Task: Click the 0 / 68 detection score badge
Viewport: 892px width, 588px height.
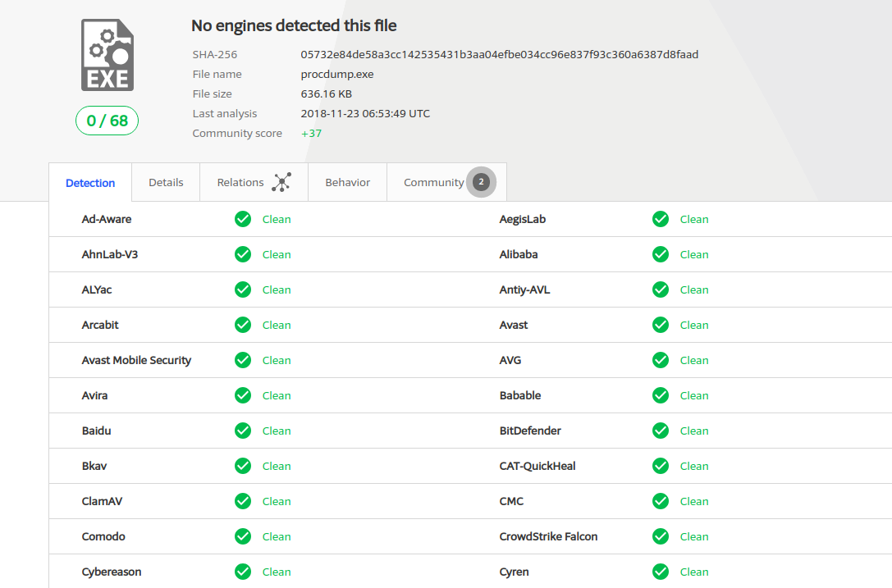Action: click(x=107, y=121)
